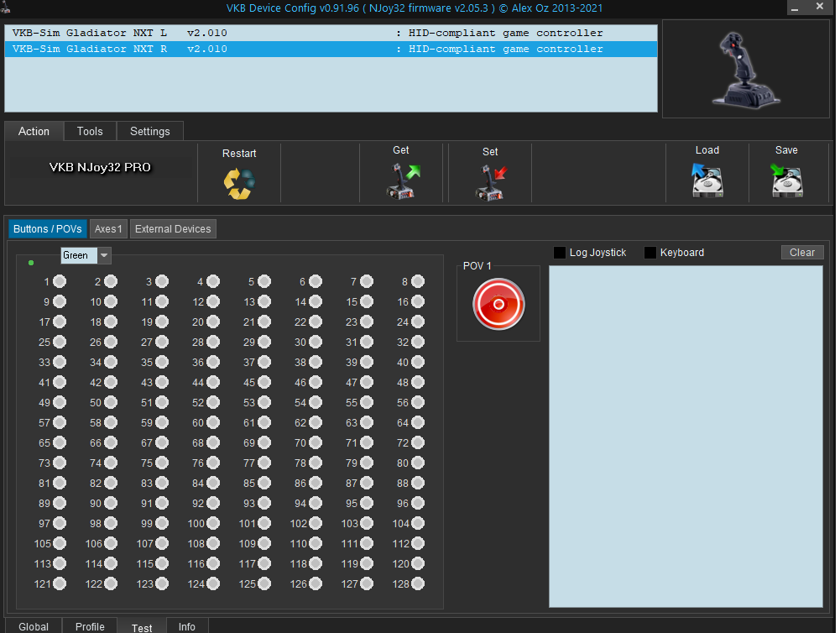The width and height of the screenshot is (840, 633).
Task: Click inside the joystick log text area
Action: pos(686,437)
